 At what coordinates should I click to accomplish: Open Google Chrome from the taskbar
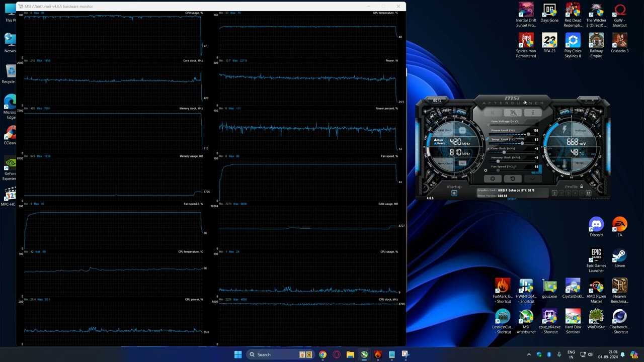point(323,354)
